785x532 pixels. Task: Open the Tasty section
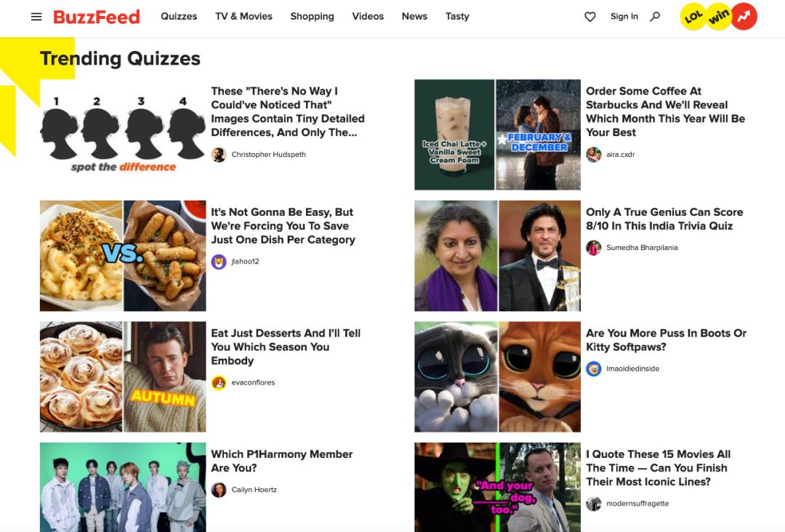click(457, 17)
